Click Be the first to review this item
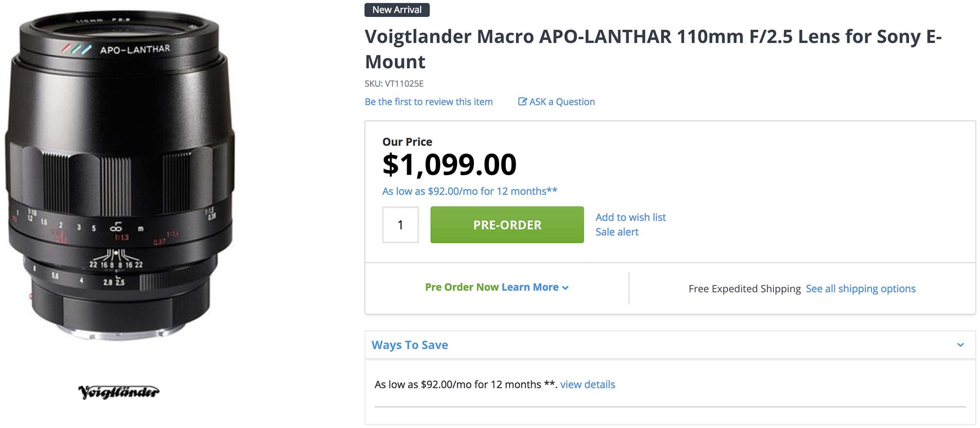The image size is (980, 428). [x=428, y=102]
